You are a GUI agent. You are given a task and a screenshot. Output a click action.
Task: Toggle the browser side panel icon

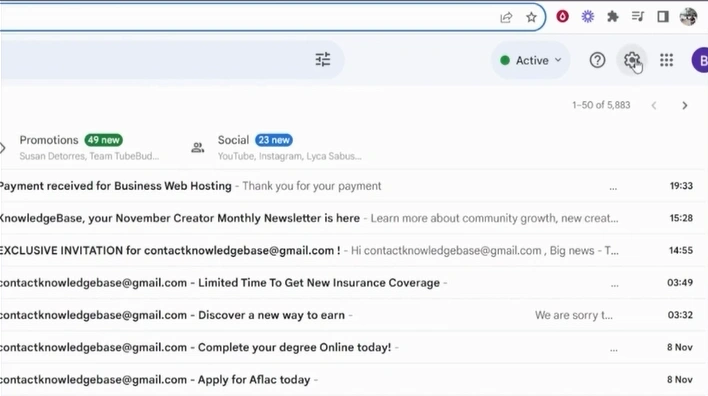662,17
